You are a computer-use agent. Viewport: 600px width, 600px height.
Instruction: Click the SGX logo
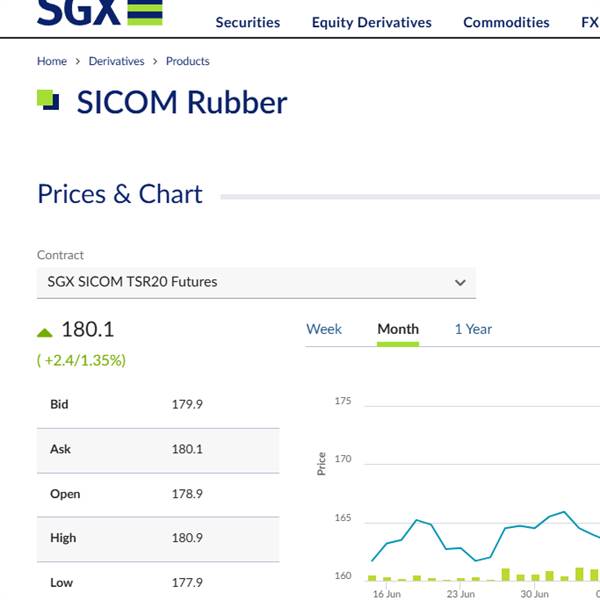100,12
